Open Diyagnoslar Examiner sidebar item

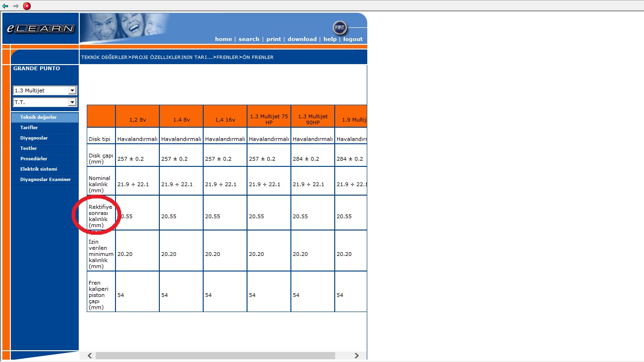[45, 180]
